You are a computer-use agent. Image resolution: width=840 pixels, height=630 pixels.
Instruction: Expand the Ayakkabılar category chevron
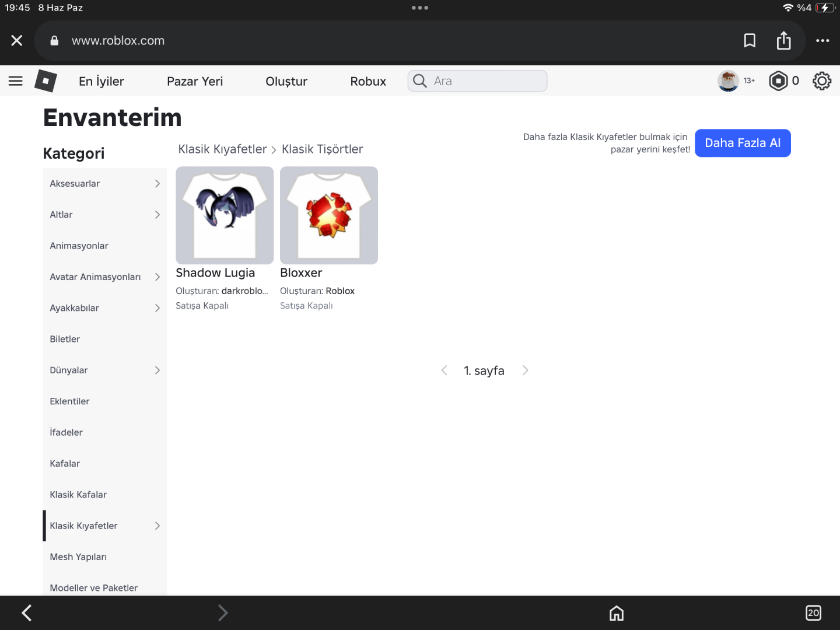pyautogui.click(x=157, y=308)
